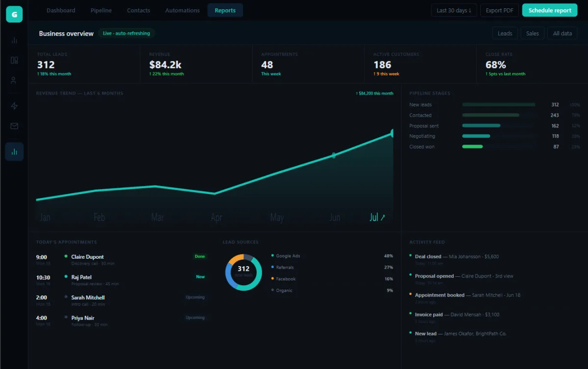The width and height of the screenshot is (588, 369).
Task: Show All data filter
Action: point(563,33)
